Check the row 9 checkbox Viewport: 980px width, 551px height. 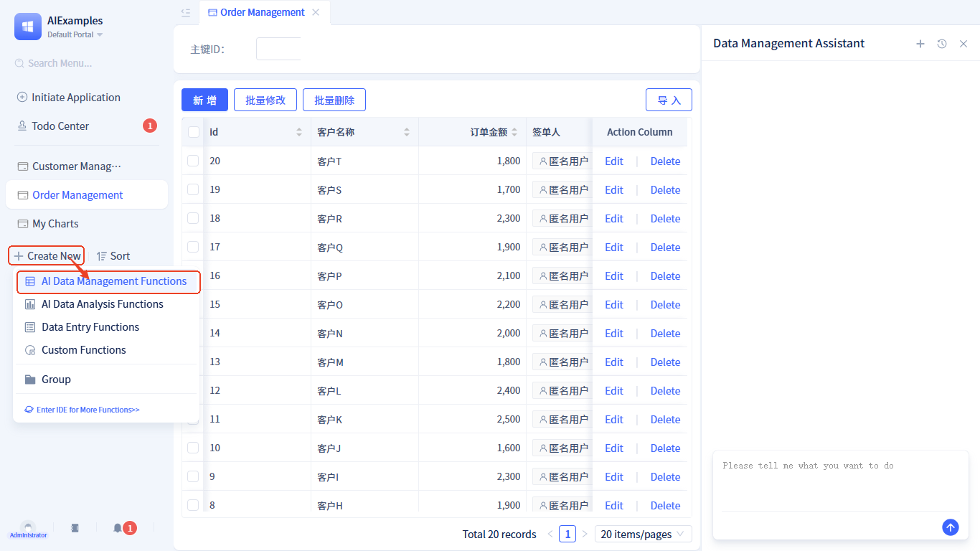point(193,476)
